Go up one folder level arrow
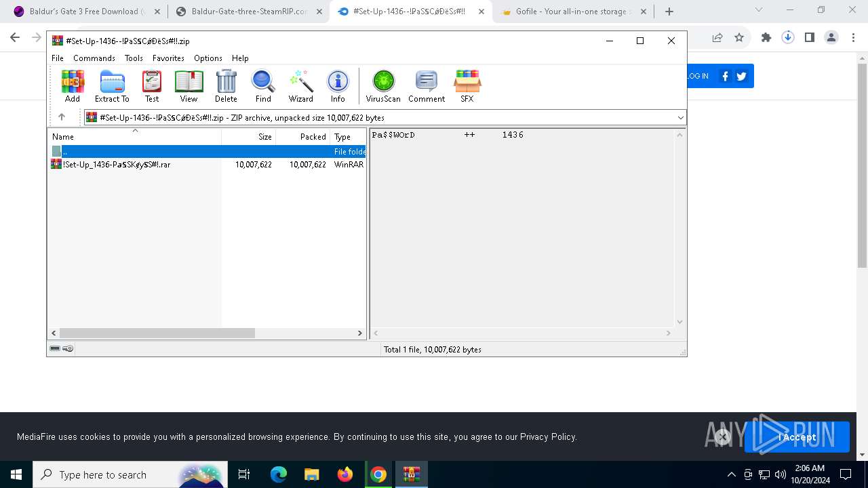 pyautogui.click(x=62, y=117)
